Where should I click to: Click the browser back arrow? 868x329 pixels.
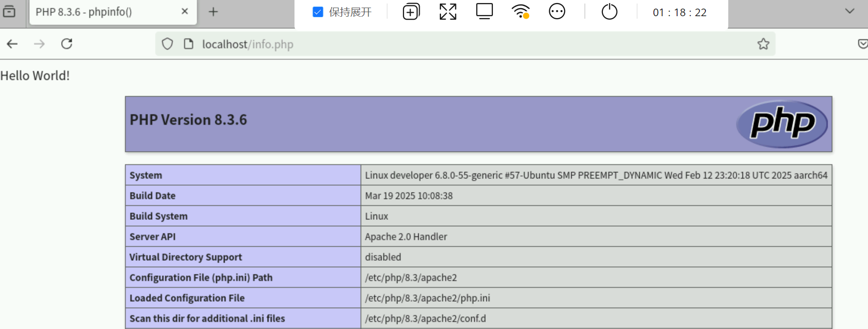13,44
